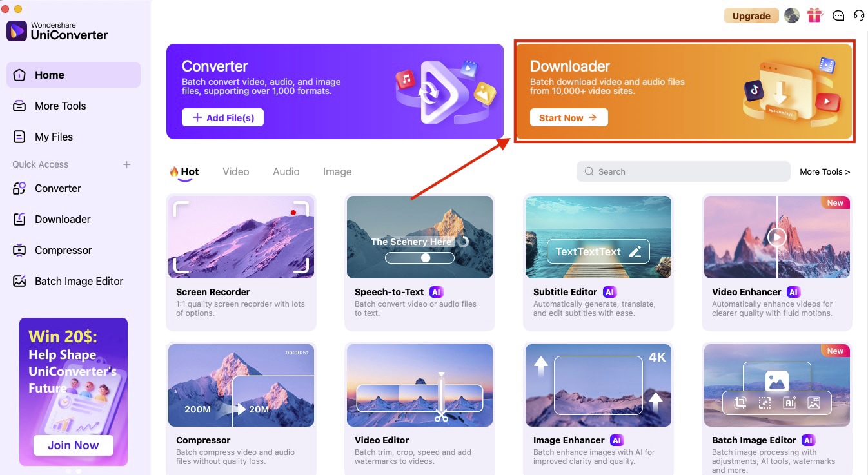
Task: Click the scissors icon on Video Editor thumbnail
Action: coord(441,416)
